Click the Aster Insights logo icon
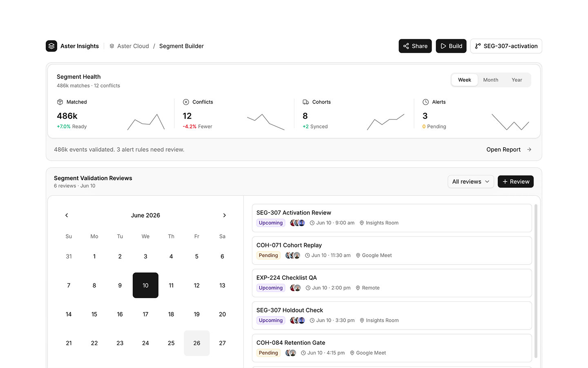 (51, 46)
